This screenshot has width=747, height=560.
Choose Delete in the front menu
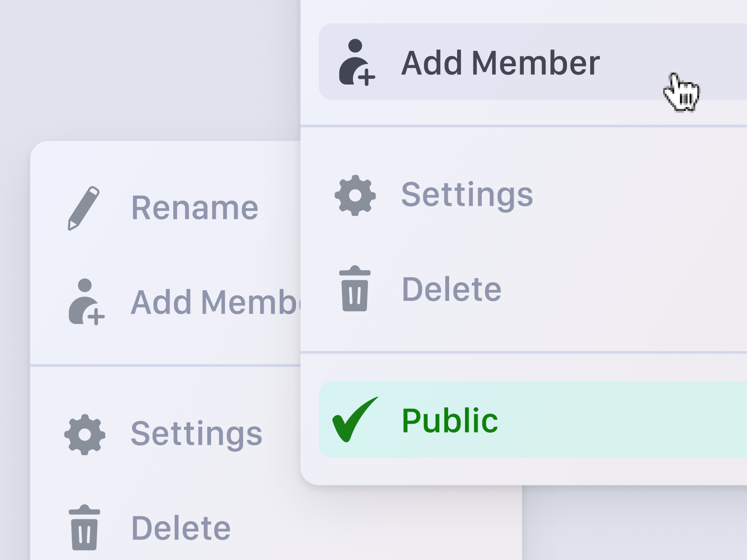pos(451,289)
